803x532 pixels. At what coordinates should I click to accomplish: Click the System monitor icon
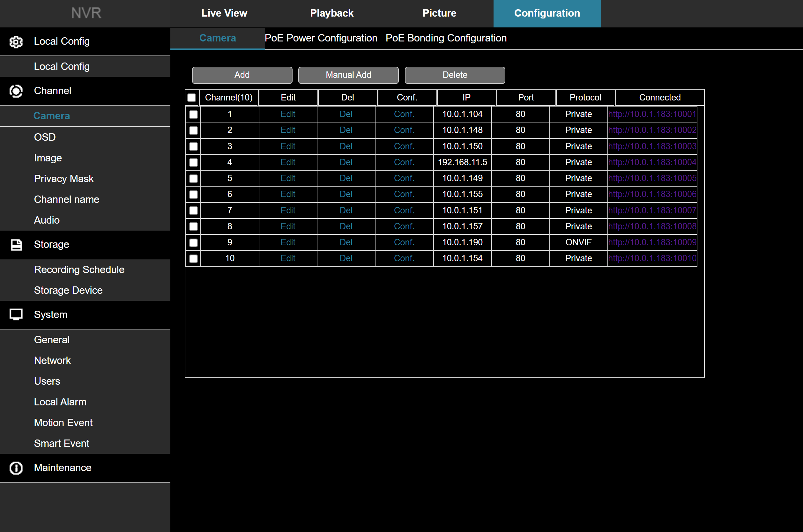[x=16, y=314]
